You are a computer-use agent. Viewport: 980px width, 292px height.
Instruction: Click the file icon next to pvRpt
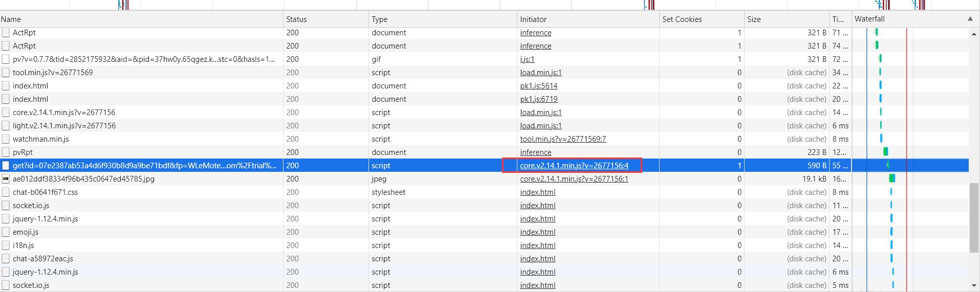[6, 152]
